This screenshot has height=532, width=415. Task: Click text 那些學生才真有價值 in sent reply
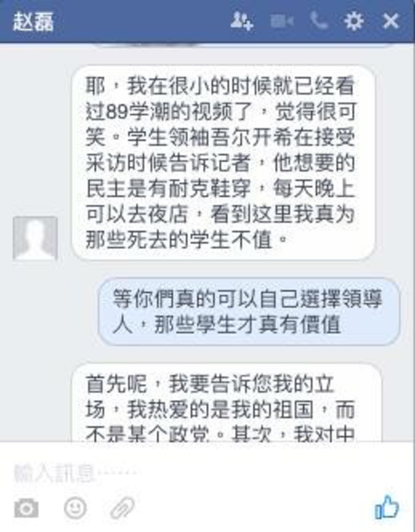click(248, 324)
